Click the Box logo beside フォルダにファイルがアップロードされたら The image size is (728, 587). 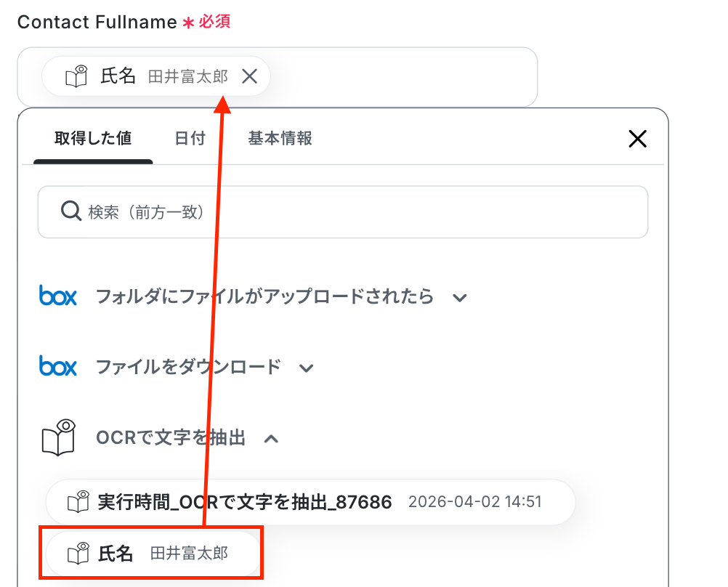pyautogui.click(x=58, y=296)
